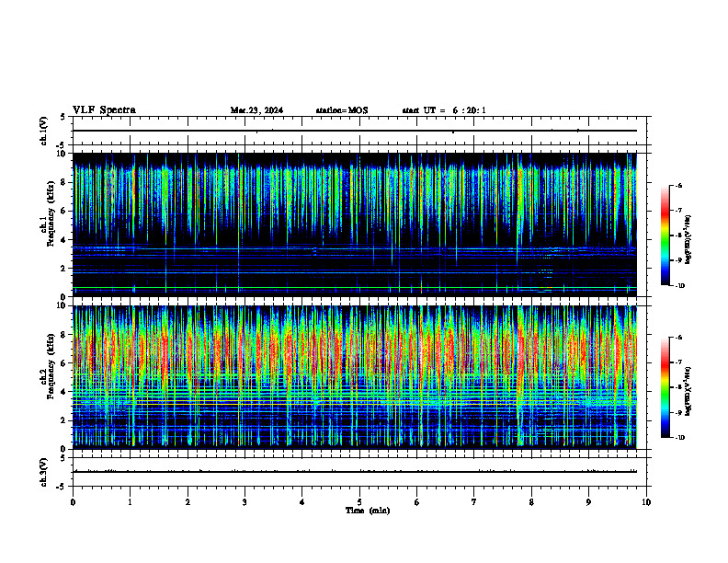Click time-axis tick label "2"
Screen dimensions: 728x563
[188, 502]
